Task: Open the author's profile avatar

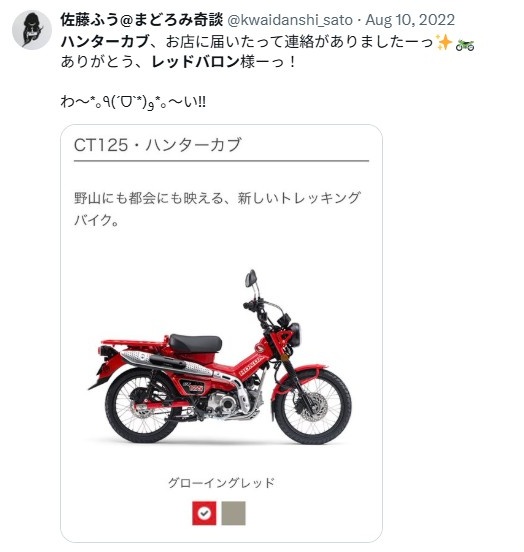Action: tap(32, 30)
